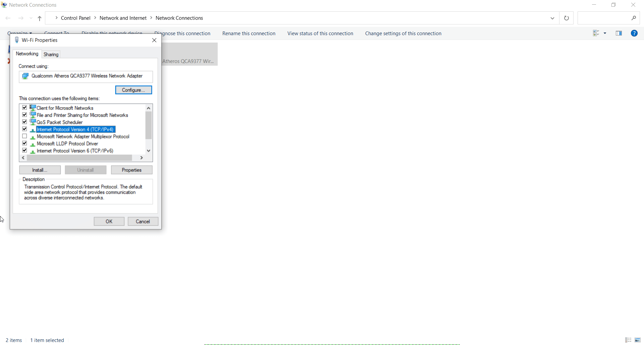This screenshot has height=345, width=644.
Task: Click the items list scroll up arrow
Action: click(149, 108)
